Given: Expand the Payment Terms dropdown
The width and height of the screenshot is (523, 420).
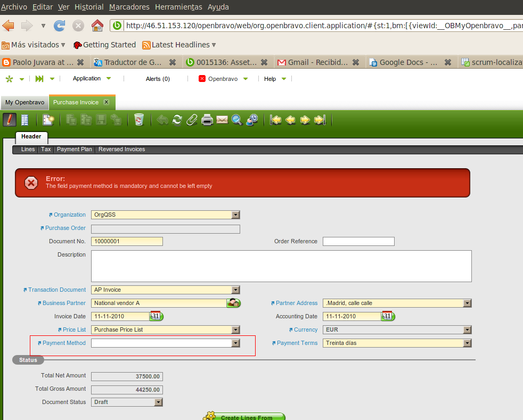Looking at the screenshot, I should [x=467, y=343].
